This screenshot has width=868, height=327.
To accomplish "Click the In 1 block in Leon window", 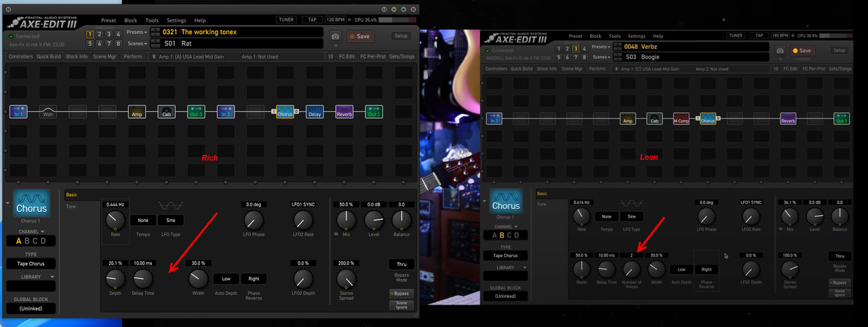I will (x=494, y=119).
